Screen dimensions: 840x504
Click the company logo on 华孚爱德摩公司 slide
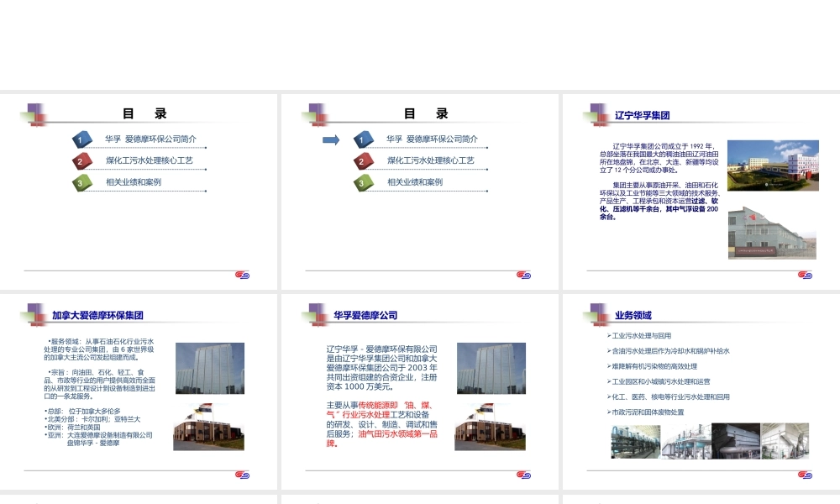coord(523,475)
